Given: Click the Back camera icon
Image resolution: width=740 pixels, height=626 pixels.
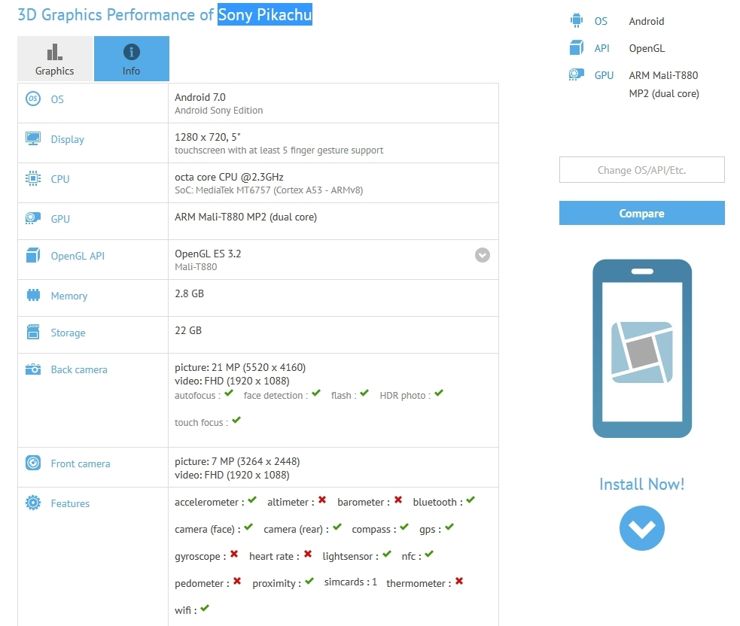Looking at the screenshot, I should click(33, 370).
